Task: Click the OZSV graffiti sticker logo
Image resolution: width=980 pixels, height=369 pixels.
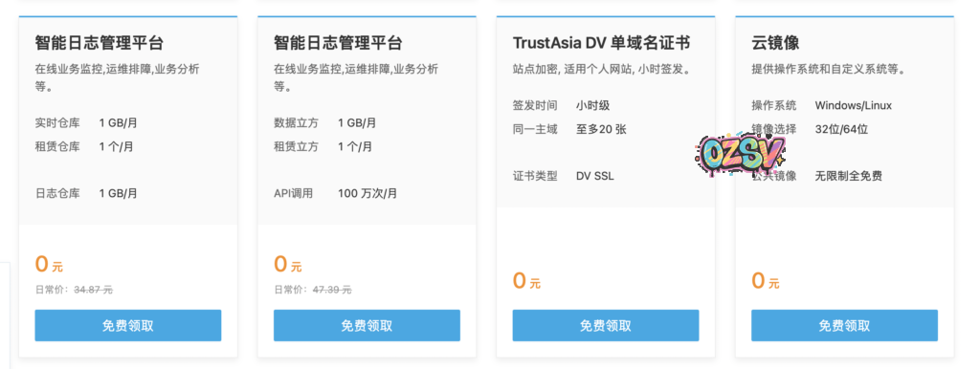Action: point(740,152)
